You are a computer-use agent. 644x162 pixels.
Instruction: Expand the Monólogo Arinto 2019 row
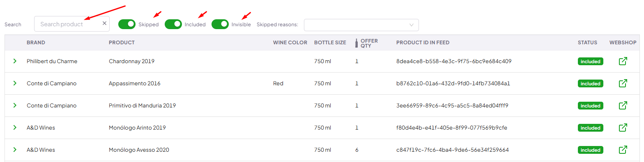(x=15, y=128)
